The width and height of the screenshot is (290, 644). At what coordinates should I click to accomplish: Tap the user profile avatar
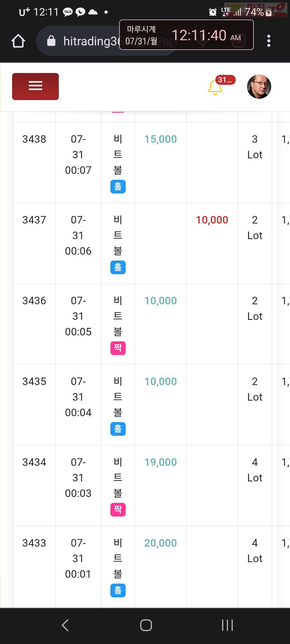click(259, 87)
